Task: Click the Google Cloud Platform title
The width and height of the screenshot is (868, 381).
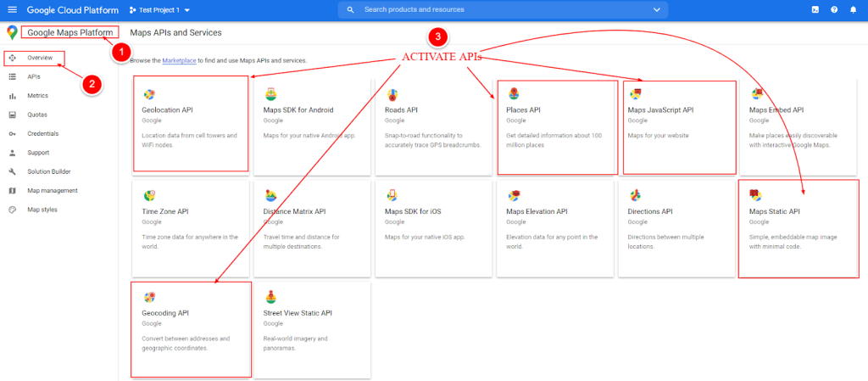Action: tap(73, 10)
